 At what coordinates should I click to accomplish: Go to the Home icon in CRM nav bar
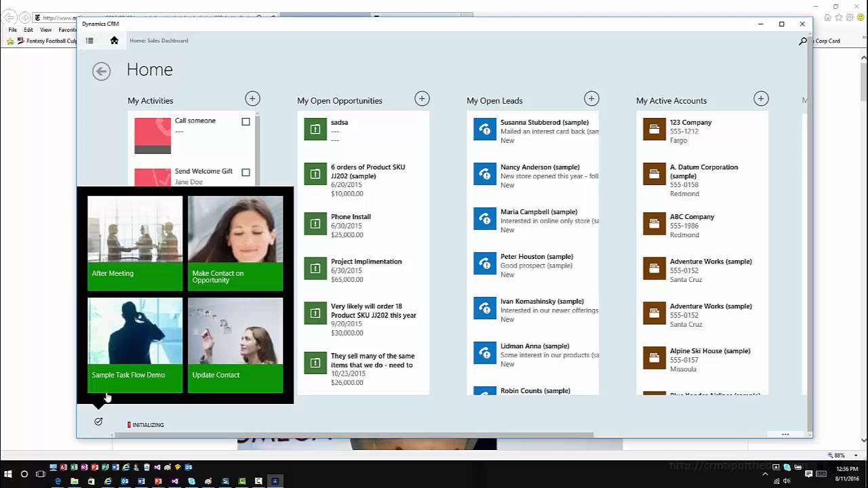coord(114,41)
